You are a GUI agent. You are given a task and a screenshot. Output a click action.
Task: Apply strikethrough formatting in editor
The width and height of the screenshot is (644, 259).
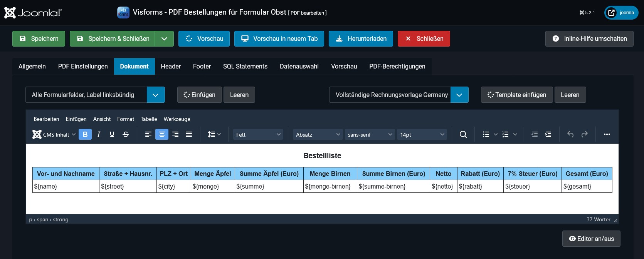click(x=126, y=134)
